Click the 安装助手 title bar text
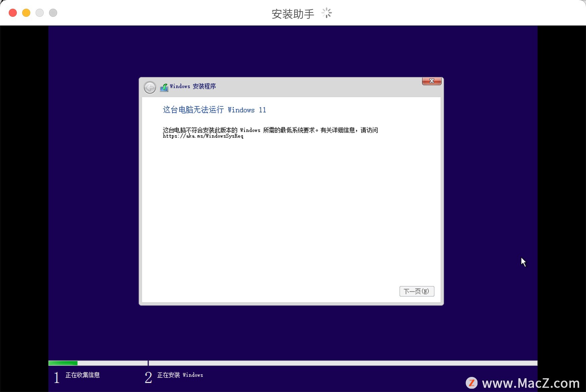 tap(293, 13)
